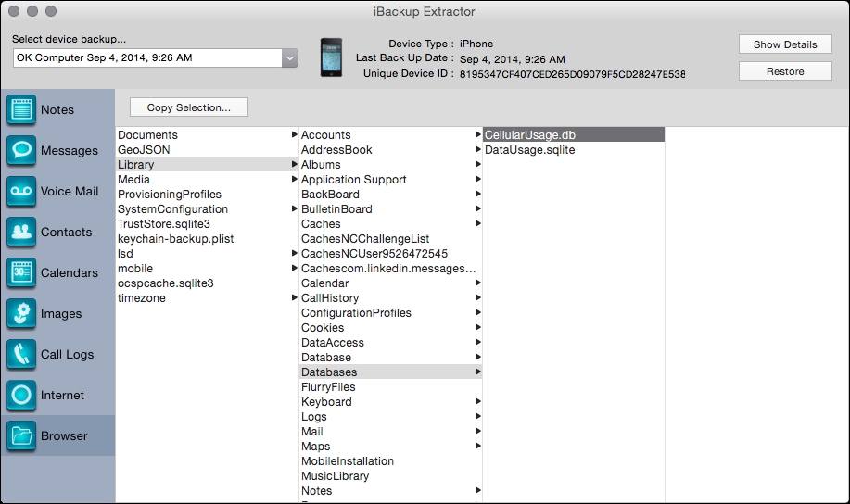Open the Contacts people icon
Viewport: 850px width, 504px height.
21,232
